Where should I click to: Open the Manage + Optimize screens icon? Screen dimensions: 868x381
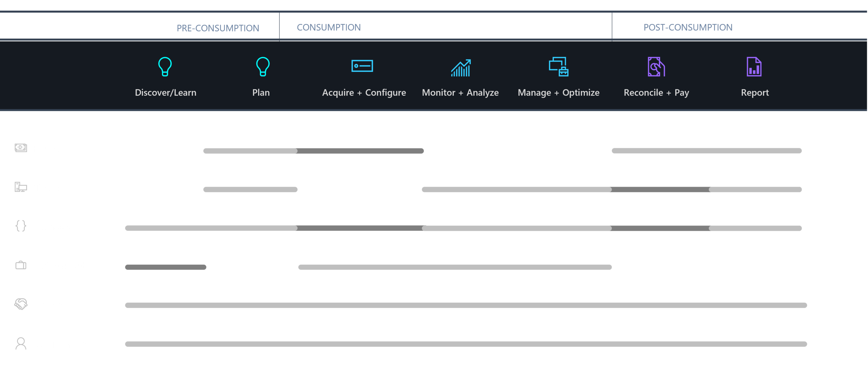[x=558, y=67]
